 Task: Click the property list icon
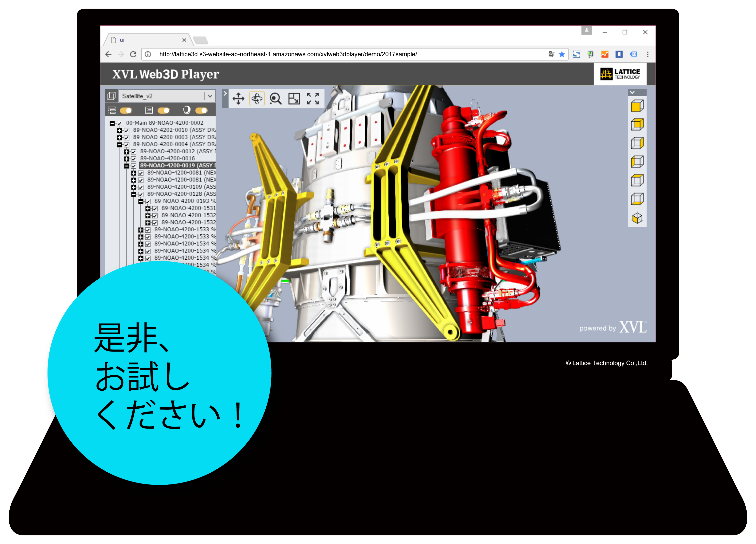pyautogui.click(x=149, y=110)
